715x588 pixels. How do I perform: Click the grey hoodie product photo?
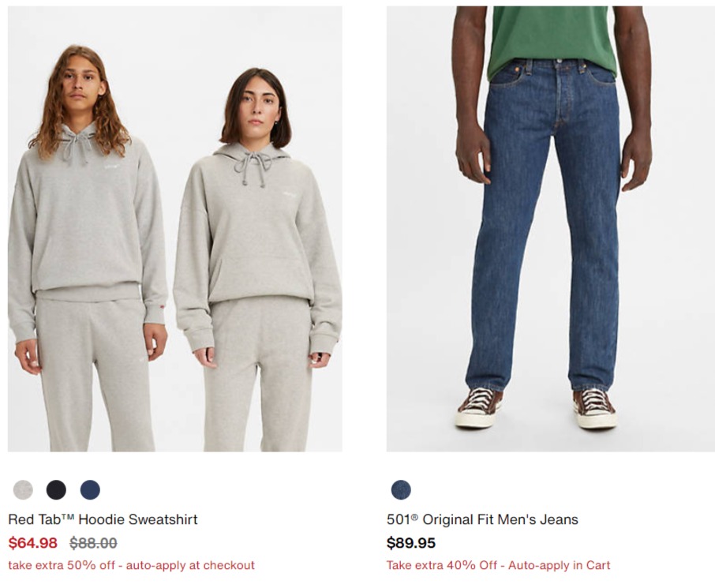[175, 229]
